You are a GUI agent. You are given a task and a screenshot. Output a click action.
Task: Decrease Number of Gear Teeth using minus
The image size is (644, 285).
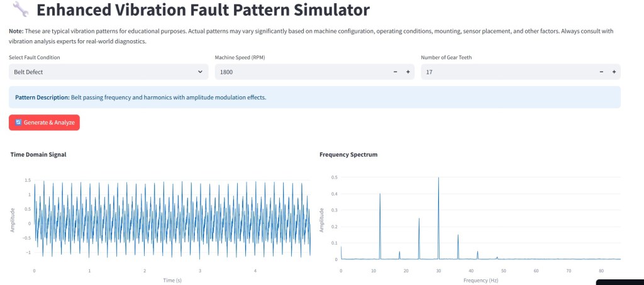(x=601, y=72)
